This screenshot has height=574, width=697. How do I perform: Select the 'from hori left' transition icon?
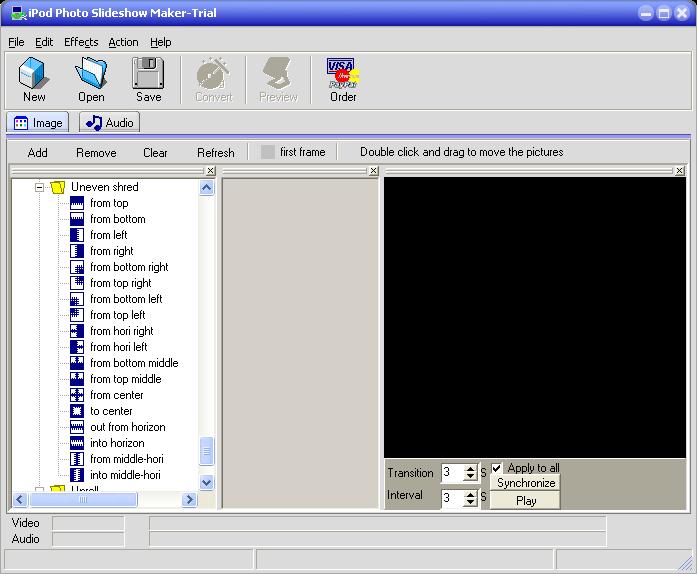pos(77,347)
